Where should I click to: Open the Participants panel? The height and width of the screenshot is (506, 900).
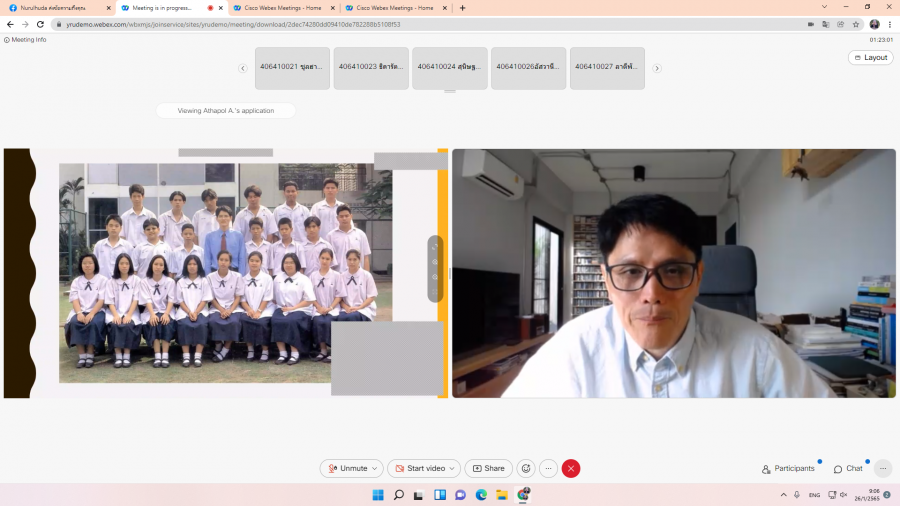point(788,468)
